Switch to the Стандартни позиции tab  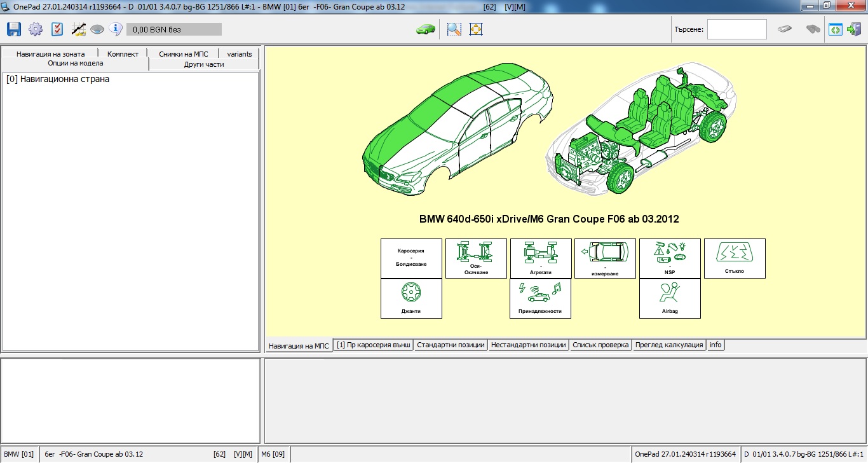pyautogui.click(x=451, y=345)
